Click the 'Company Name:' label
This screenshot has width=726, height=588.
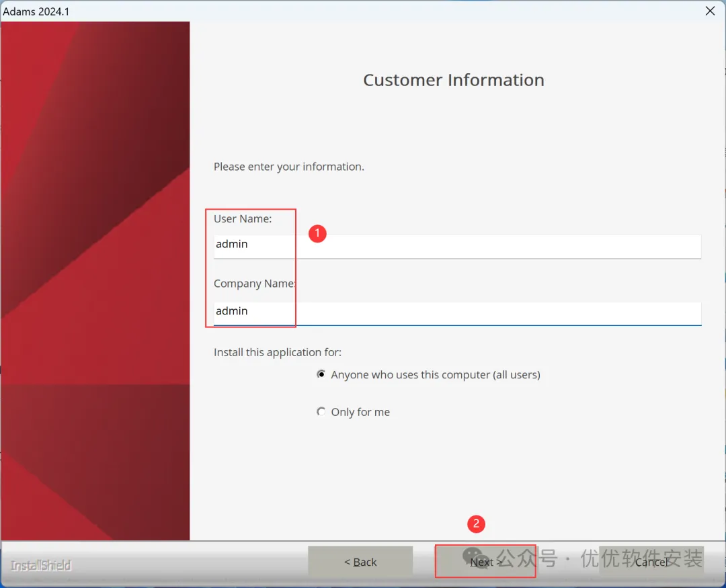coord(254,284)
